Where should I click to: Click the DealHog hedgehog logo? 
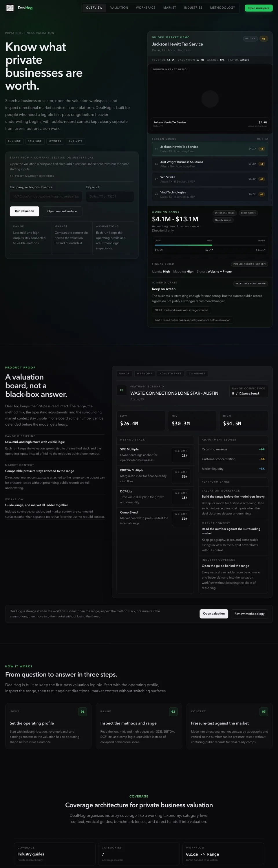[x=10, y=8]
